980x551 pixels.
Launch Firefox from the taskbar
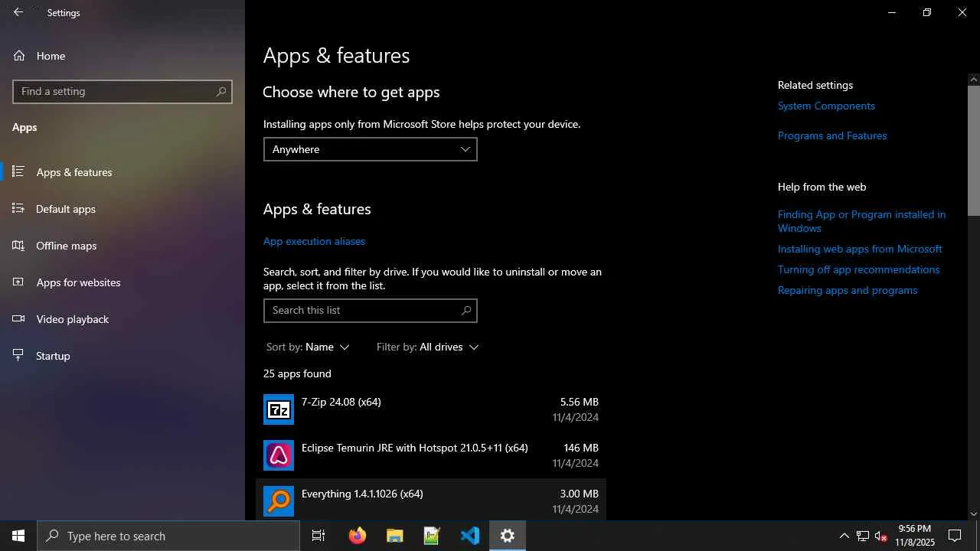click(358, 536)
